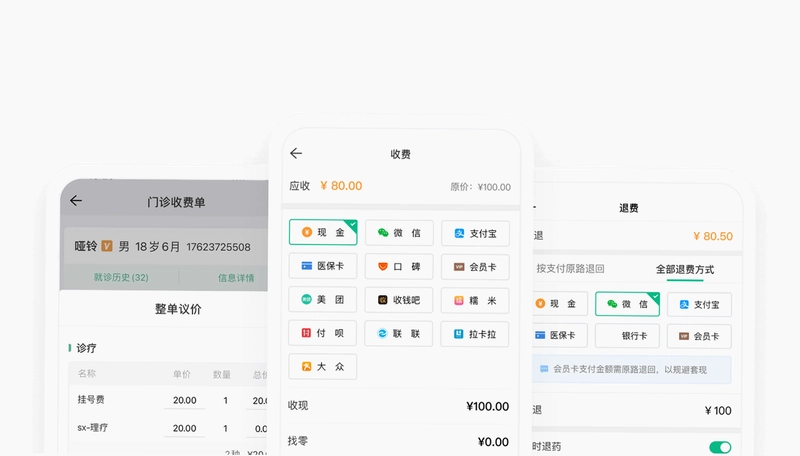Click the 会员卡 notice info icon
Screen dimensions: 800x456
544,369
